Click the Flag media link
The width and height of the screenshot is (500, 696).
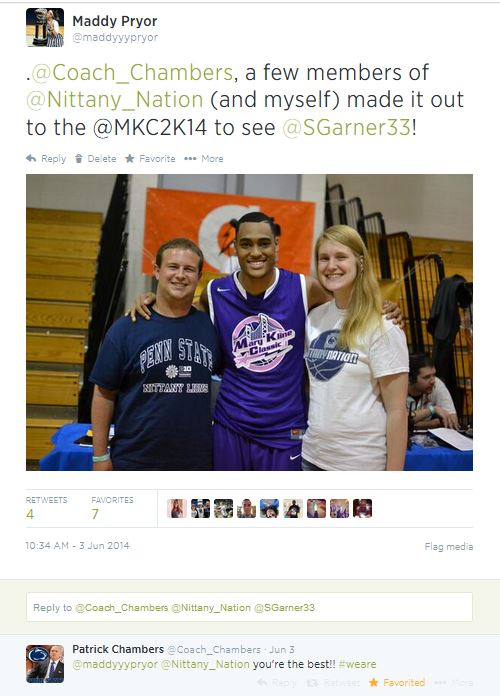[x=448, y=546]
